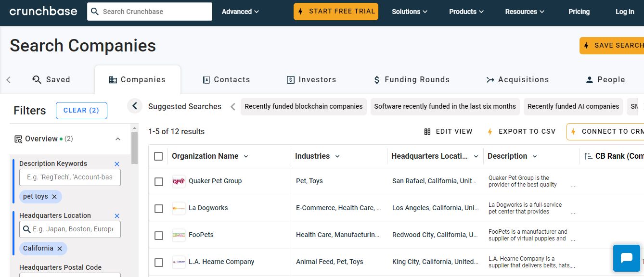Collapse the filters sidebar arrow

pos(135,106)
